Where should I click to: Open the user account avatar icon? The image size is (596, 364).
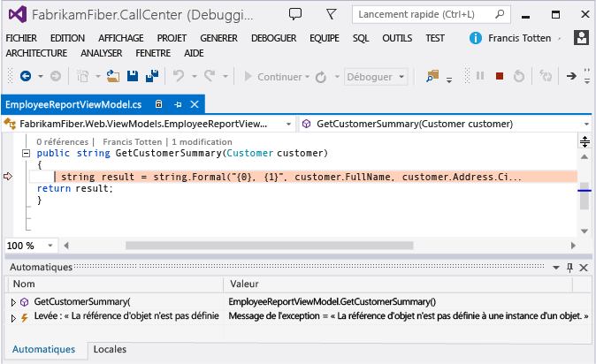point(581,38)
